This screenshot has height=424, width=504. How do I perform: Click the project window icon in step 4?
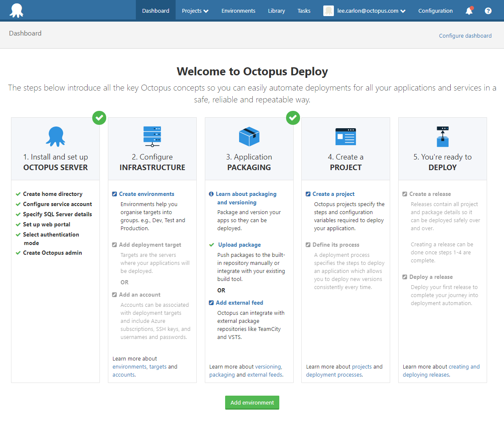[x=346, y=137]
